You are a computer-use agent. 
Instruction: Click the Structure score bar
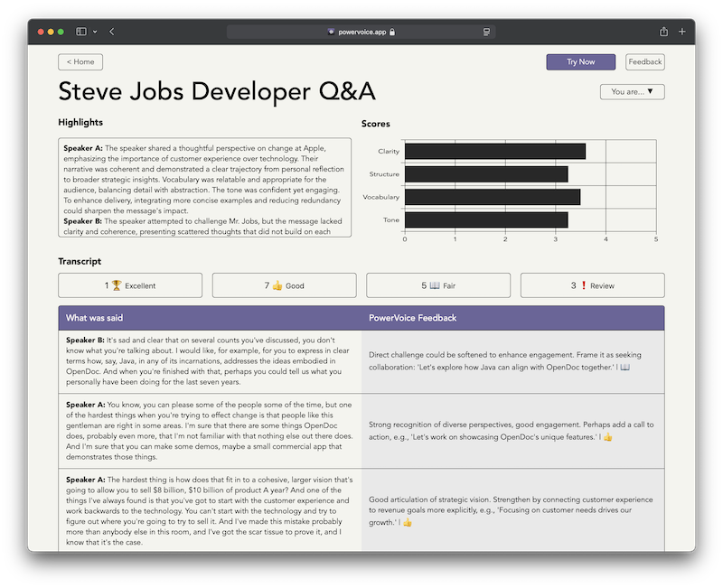[x=486, y=174]
